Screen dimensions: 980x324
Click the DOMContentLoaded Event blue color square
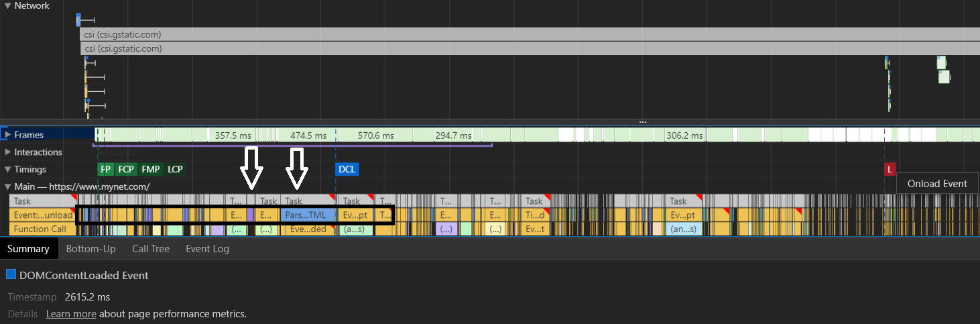11,275
